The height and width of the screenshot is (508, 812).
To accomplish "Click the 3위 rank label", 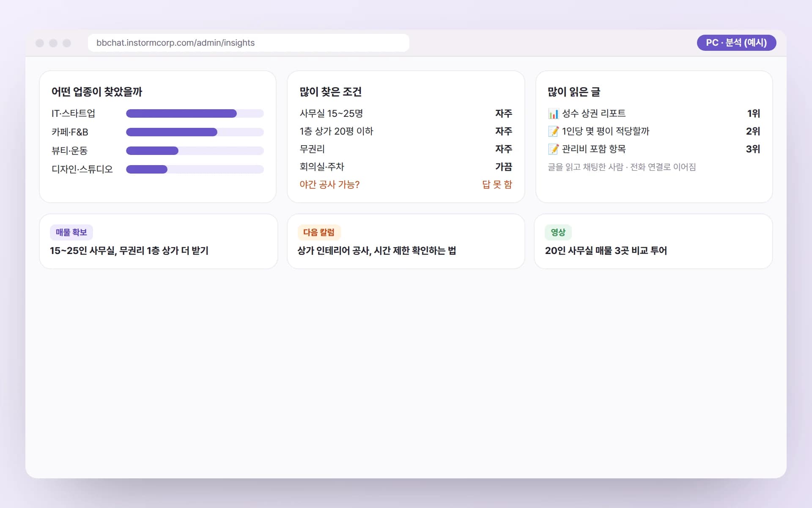I will [753, 149].
